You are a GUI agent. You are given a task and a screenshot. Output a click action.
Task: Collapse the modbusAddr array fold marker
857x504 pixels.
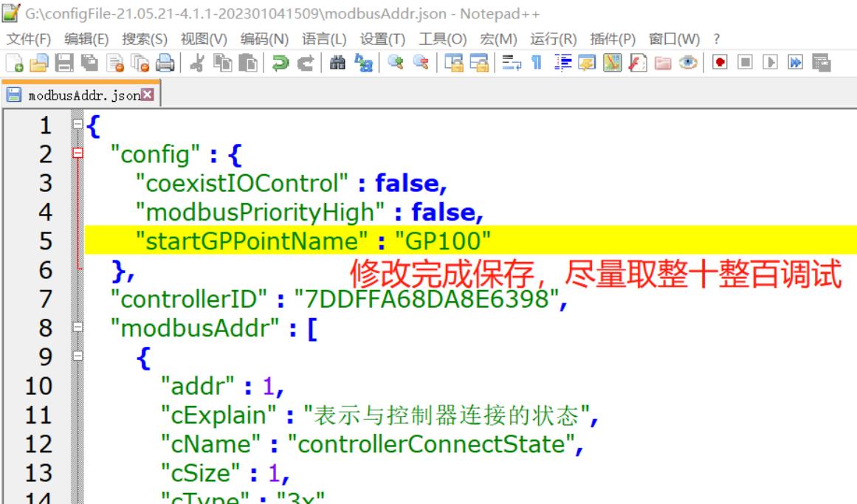(78, 327)
